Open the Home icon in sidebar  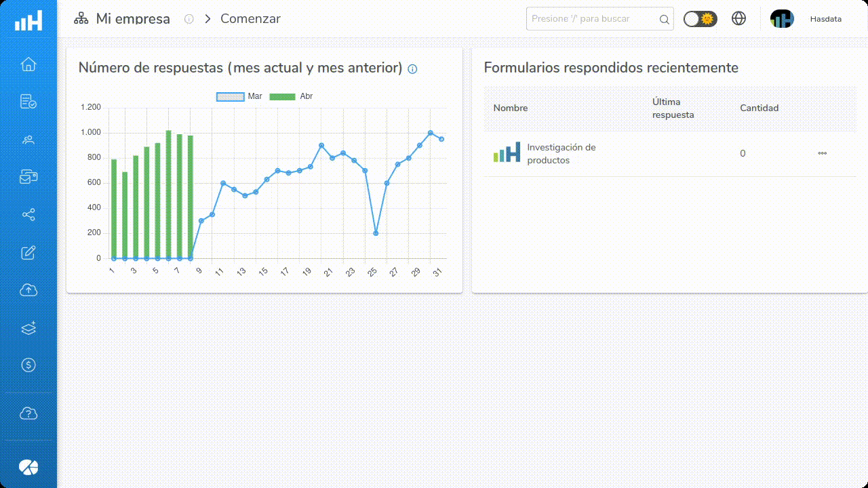(x=28, y=64)
